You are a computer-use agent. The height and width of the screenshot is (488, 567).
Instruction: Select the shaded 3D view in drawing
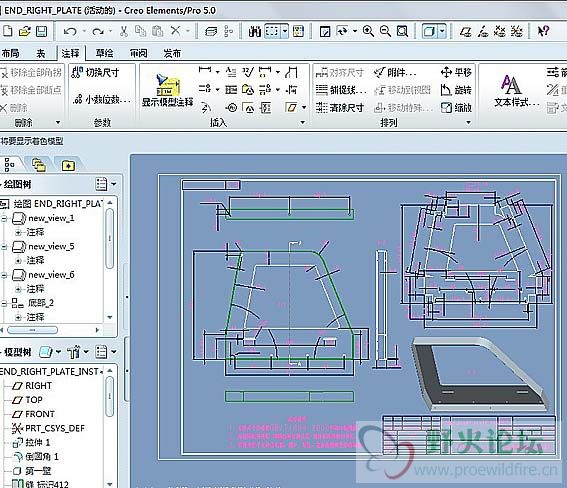click(x=481, y=375)
